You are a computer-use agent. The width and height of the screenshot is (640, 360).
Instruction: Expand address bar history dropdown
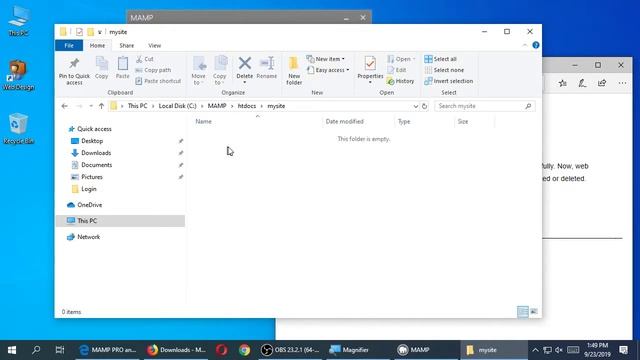tap(416, 106)
